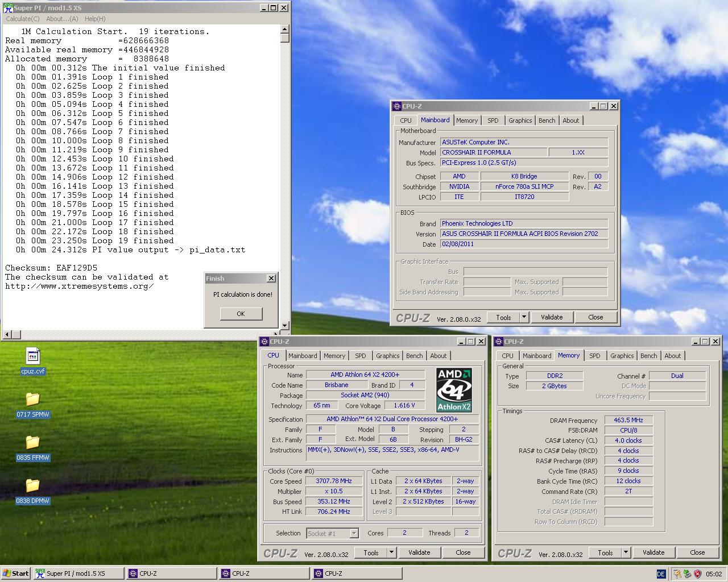Image resolution: width=728 pixels, height=582 pixels.
Task: Open the 0717 SPMW desktop folder
Action: pos(32,404)
